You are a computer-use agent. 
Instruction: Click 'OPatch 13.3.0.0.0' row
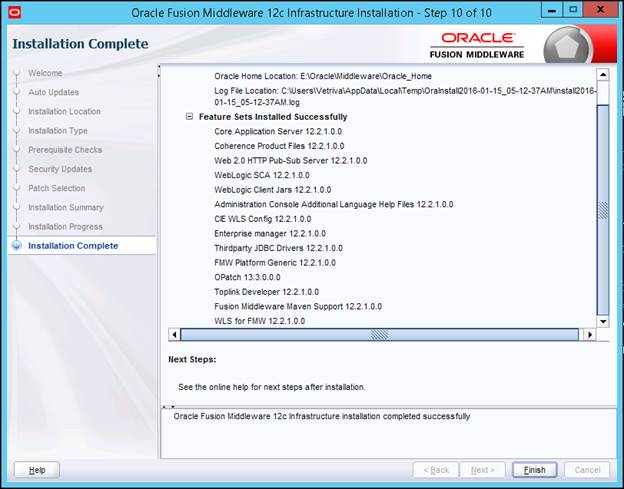tap(247, 277)
